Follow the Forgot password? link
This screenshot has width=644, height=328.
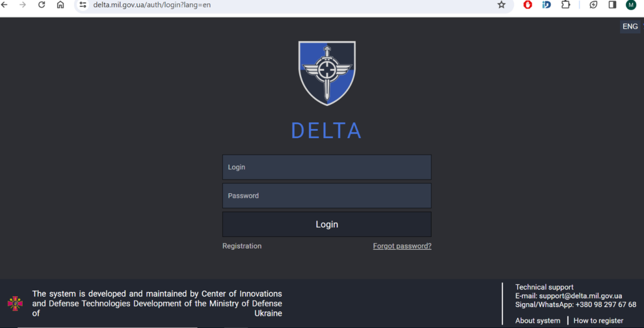pos(402,246)
